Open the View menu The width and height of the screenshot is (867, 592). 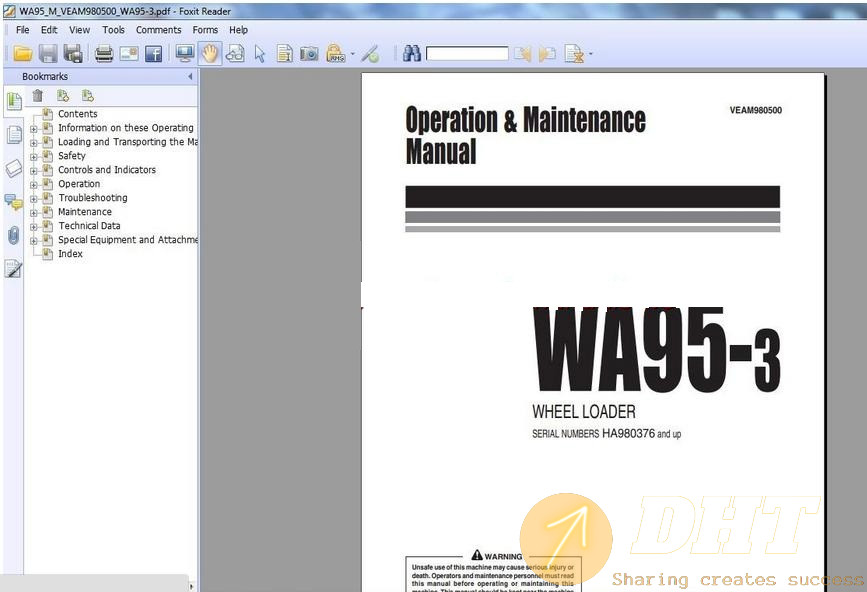click(80, 30)
